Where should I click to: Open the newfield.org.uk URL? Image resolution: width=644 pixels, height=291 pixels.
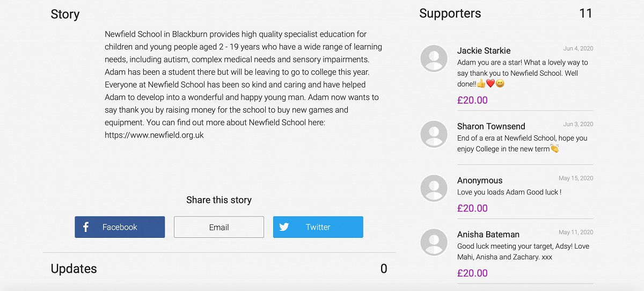154,135
